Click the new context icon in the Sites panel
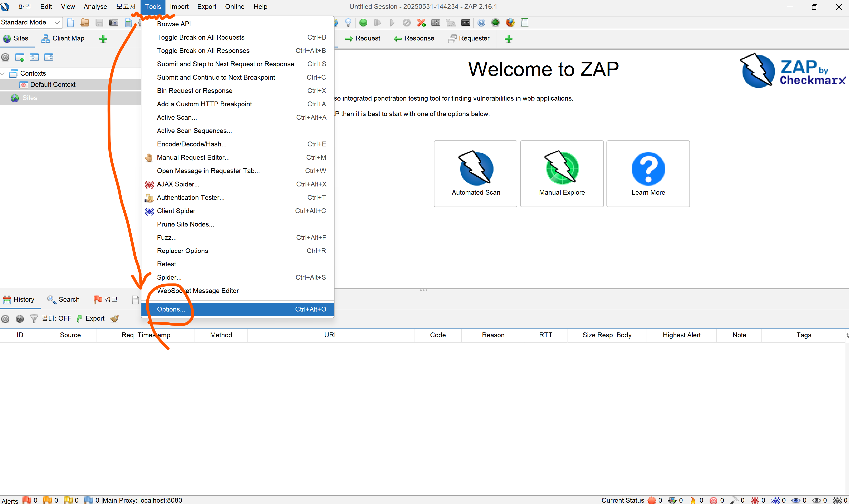This screenshot has width=849, height=504. point(19,57)
